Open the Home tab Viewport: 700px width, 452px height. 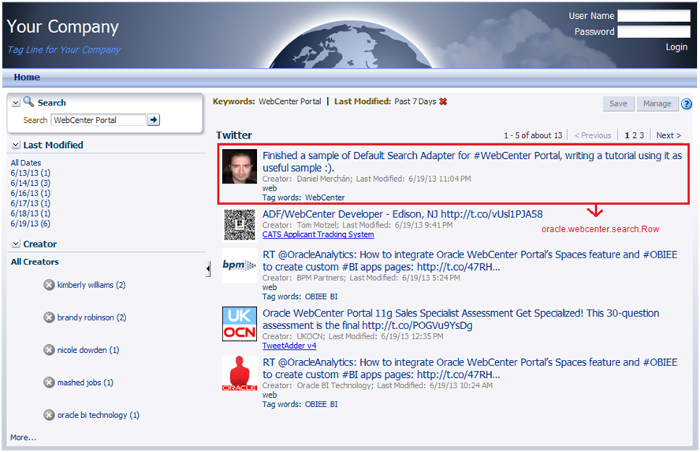(27, 77)
